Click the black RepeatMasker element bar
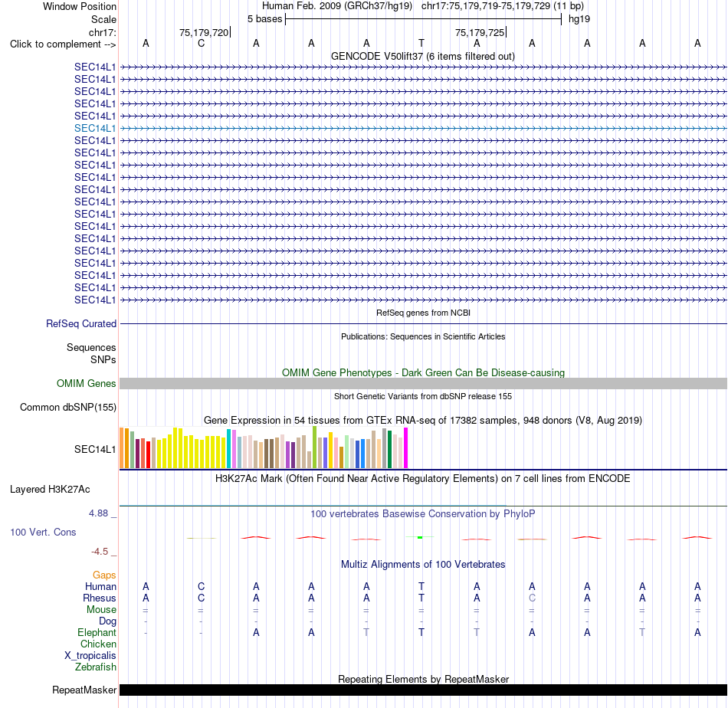The height and width of the screenshot is (708, 728). [x=423, y=690]
